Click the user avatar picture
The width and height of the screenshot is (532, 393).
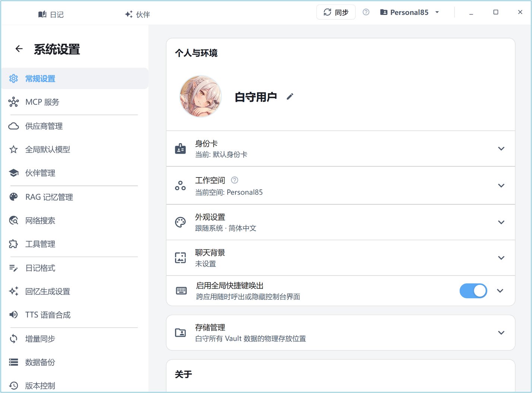point(200,96)
